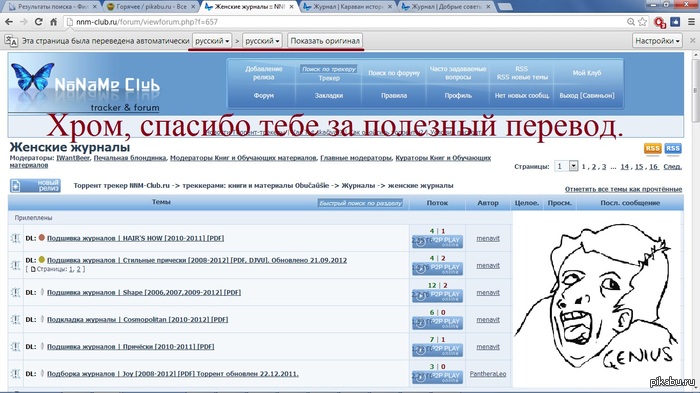Open the Подборка журналов Joy topic
This screenshot has width=700, height=393.
(173, 374)
